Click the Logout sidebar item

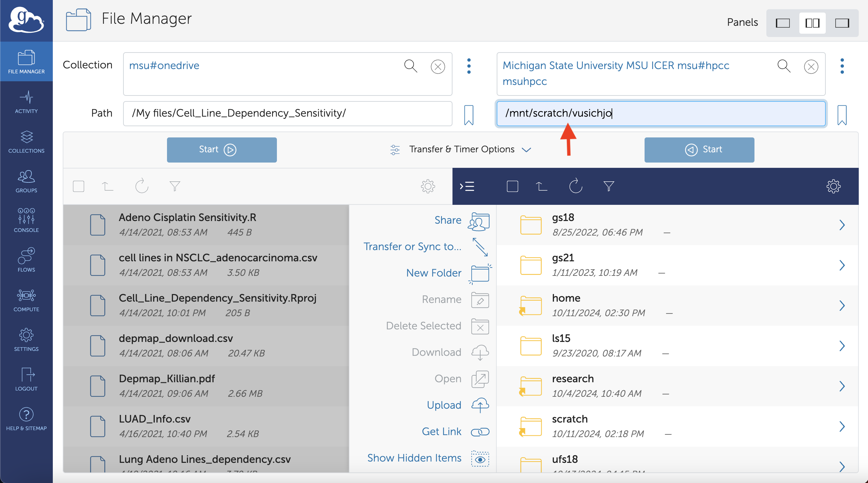pyautogui.click(x=26, y=379)
